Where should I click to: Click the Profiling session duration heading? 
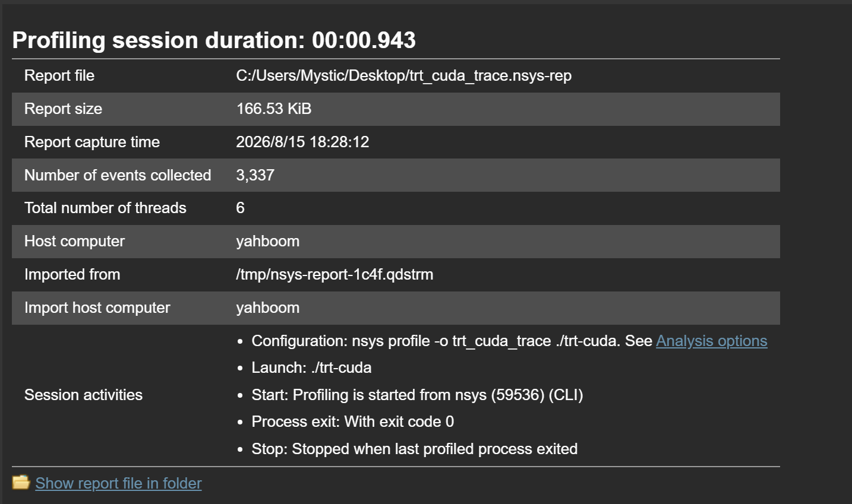[214, 40]
